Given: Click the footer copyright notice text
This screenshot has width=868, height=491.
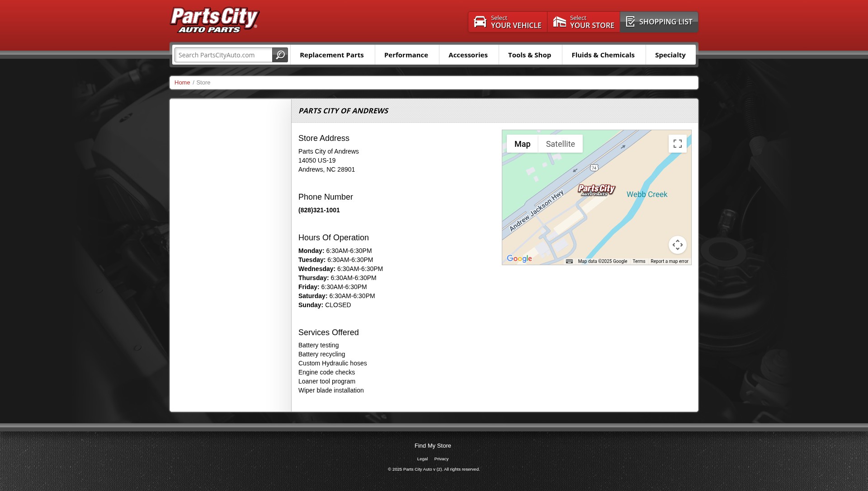Looking at the screenshot, I should coord(434,469).
